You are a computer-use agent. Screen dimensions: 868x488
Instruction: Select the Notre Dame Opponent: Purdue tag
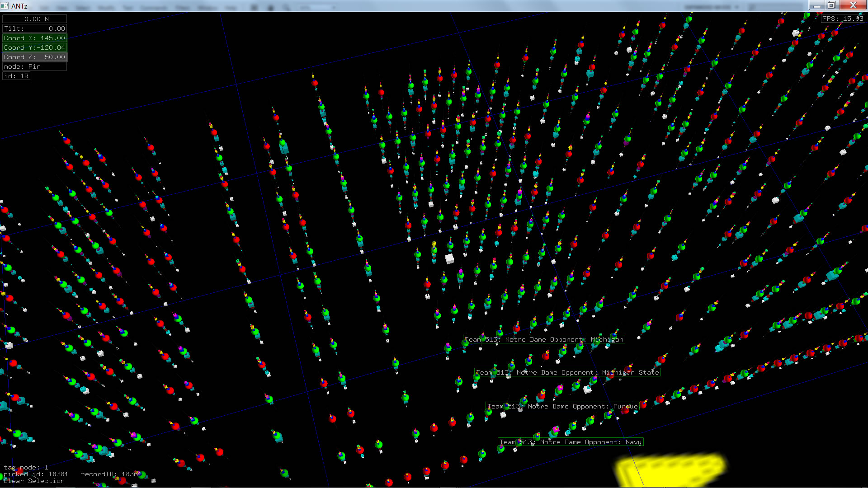click(562, 406)
